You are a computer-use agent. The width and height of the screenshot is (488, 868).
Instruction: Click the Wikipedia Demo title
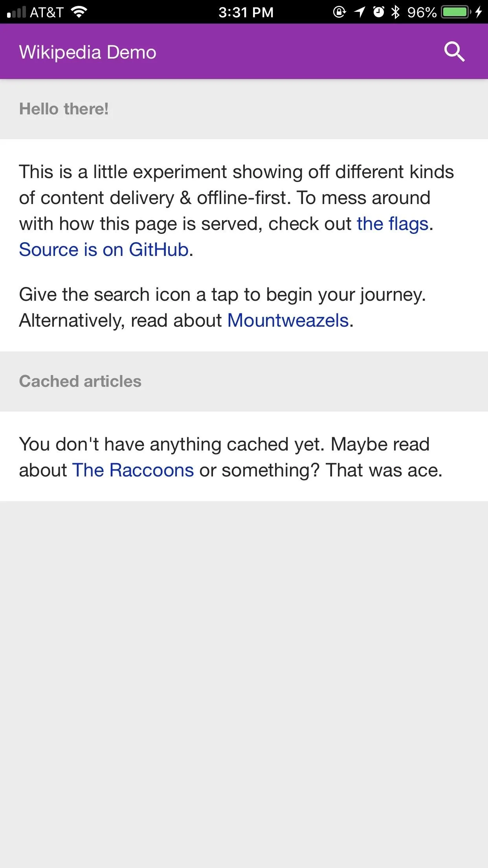coord(88,52)
